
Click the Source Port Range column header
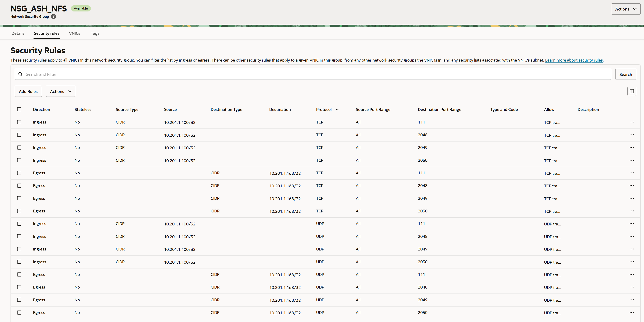(373, 110)
